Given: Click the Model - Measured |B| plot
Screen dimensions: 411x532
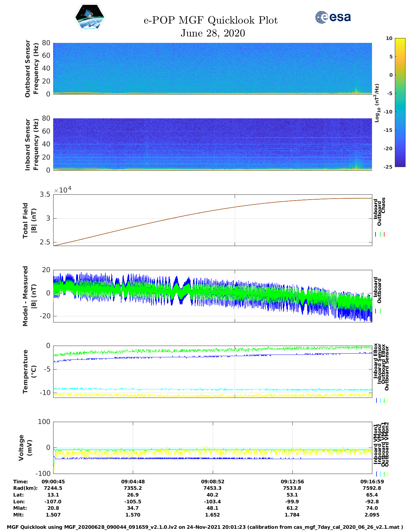Looking at the screenshot, I should click(212, 295).
